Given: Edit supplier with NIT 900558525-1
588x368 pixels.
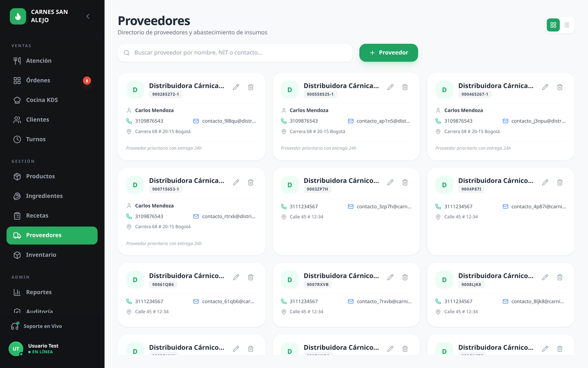Looking at the screenshot, I should [390, 87].
